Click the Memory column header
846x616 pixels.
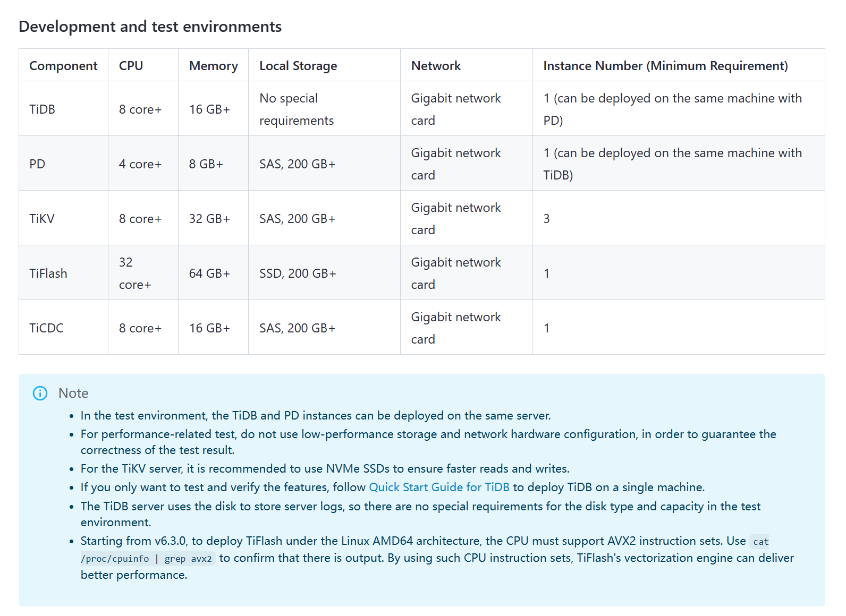click(213, 65)
